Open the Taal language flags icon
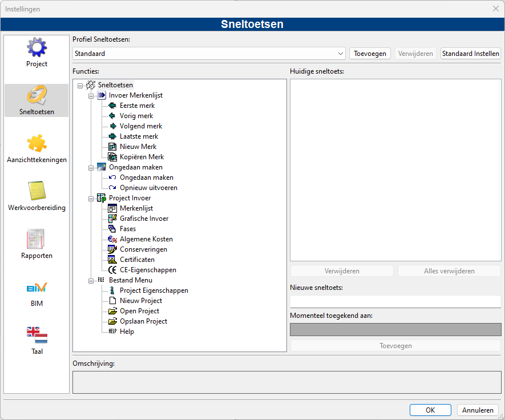The width and height of the screenshot is (505, 420). click(37, 335)
